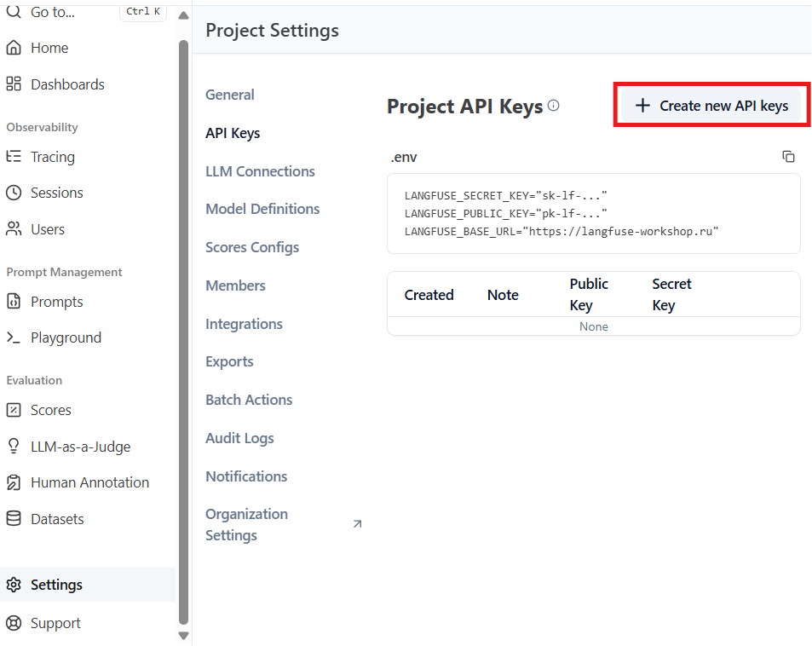Open the Organization Settings link
The height and width of the screenshot is (646, 812).
click(x=246, y=524)
